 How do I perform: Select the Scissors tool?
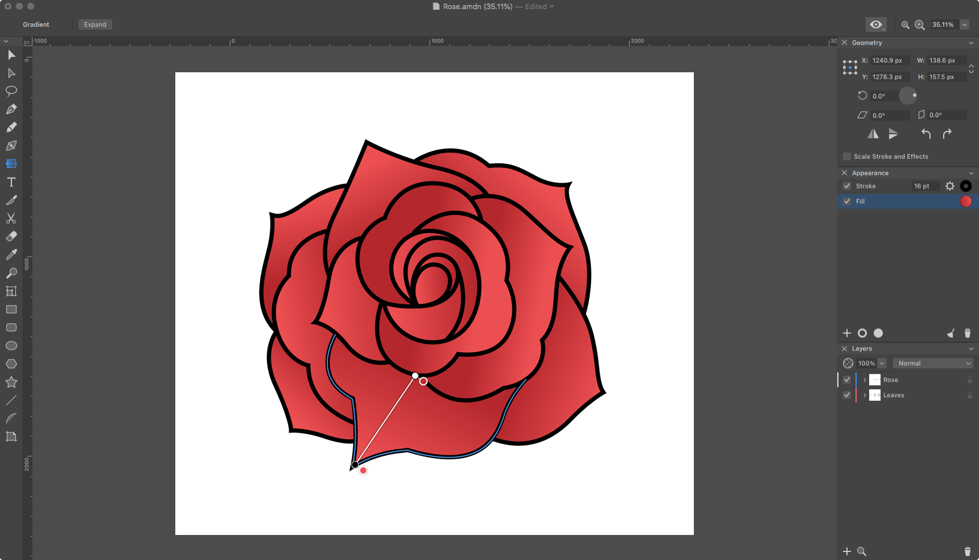11,219
